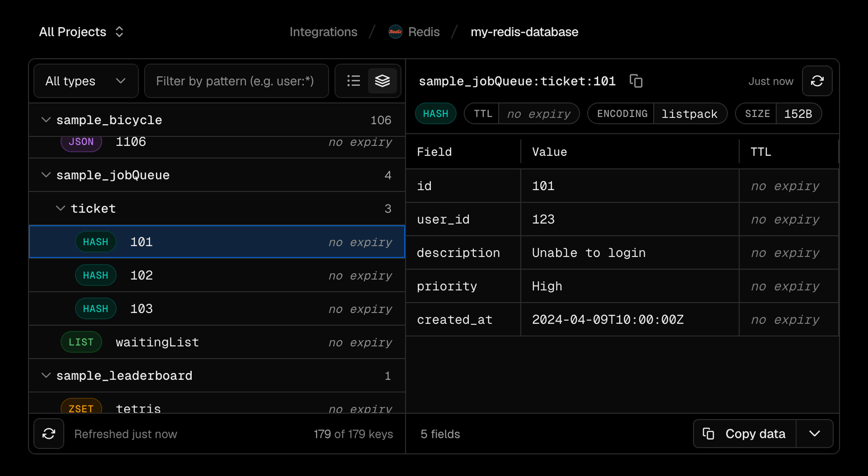Open the All types filter dropdown

[86, 81]
